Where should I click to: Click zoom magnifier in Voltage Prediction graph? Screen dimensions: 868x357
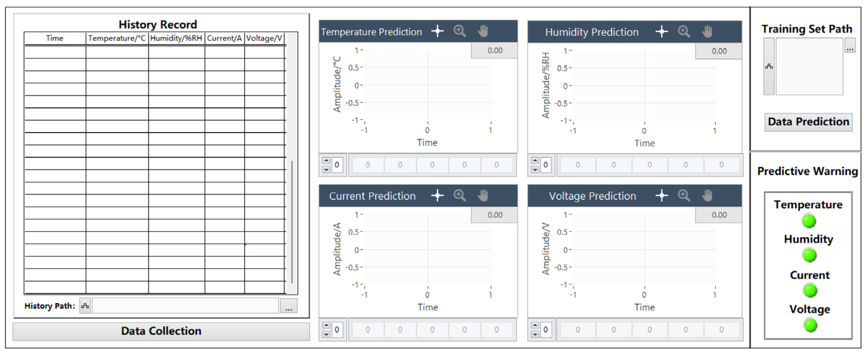click(x=684, y=195)
